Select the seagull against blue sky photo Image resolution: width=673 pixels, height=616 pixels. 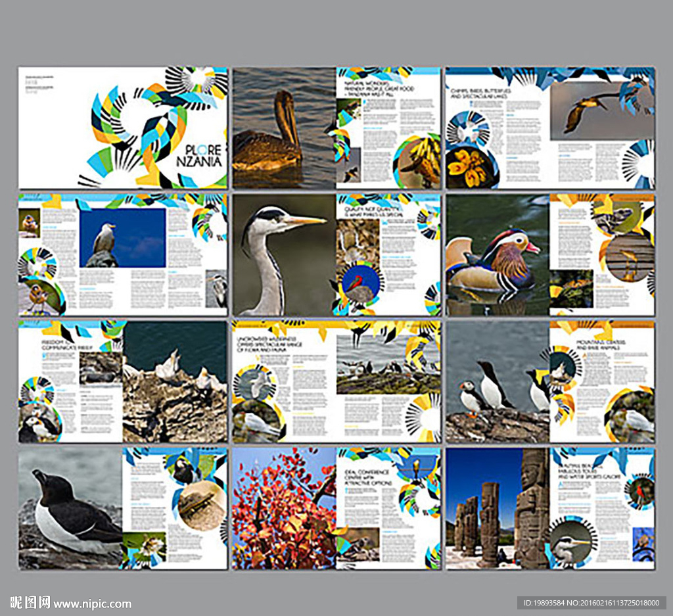coord(122,238)
